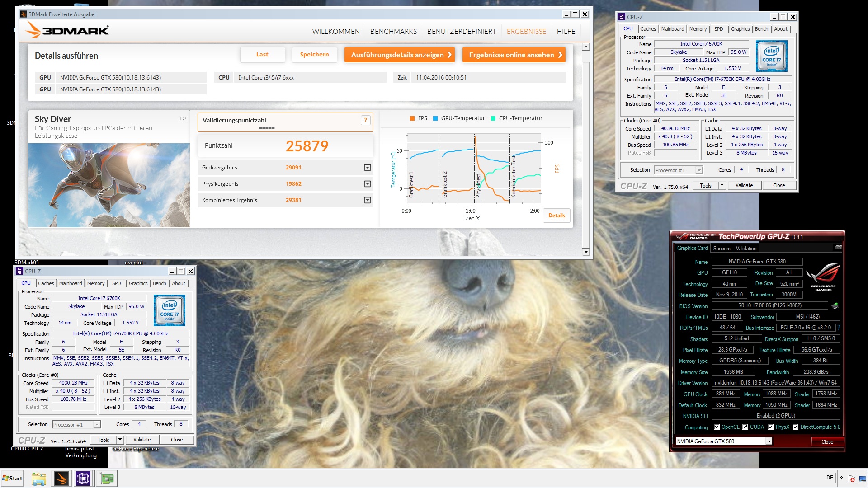Image resolution: width=868 pixels, height=488 pixels.
Task: Switch to Sensors tab in GPU-Z
Action: pos(722,248)
